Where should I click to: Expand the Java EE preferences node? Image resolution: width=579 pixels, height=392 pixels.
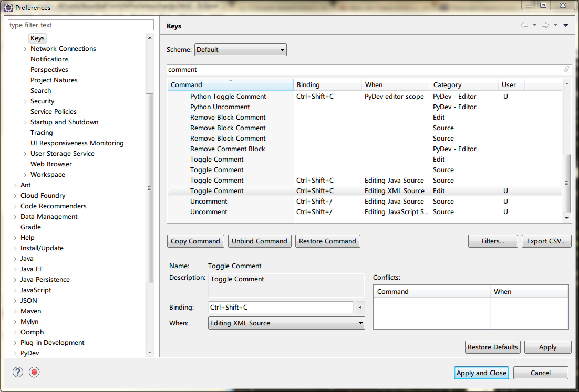coord(15,269)
